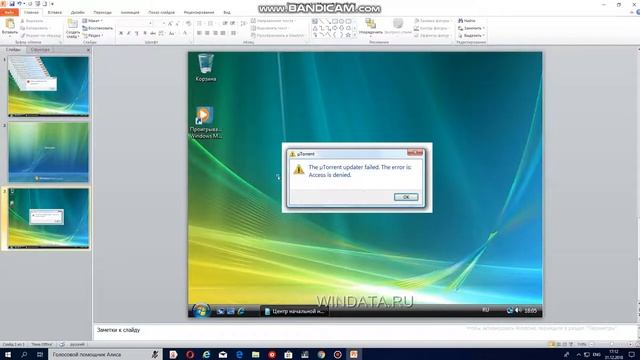
Task: Click OK in the µTorrent error dialog image
Action: [x=406, y=197]
